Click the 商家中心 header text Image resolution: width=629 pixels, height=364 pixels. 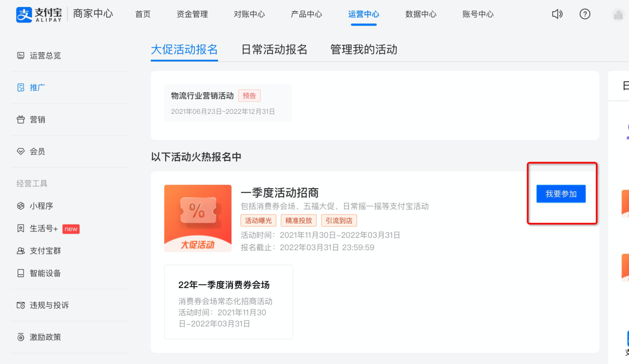point(93,14)
